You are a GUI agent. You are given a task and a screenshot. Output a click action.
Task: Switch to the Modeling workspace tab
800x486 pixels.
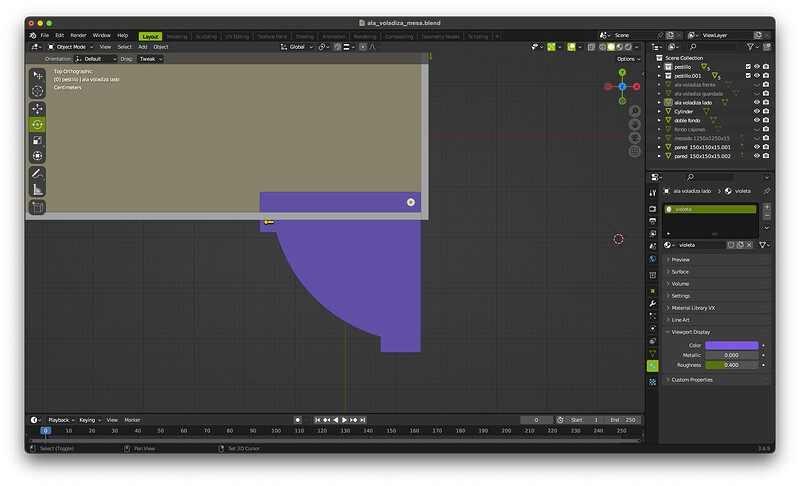(x=177, y=37)
